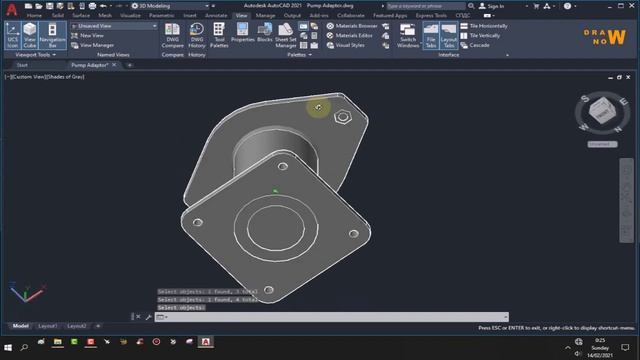Click the viewport controls label Custom View
The image size is (640, 360).
(x=28, y=77)
